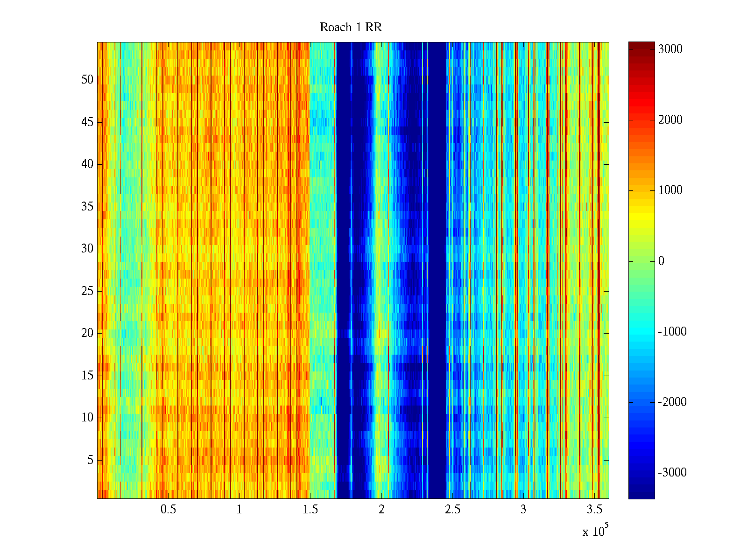Select the x-axis tick label 1.5
Screen dimensions: 747x560
(x=310, y=510)
